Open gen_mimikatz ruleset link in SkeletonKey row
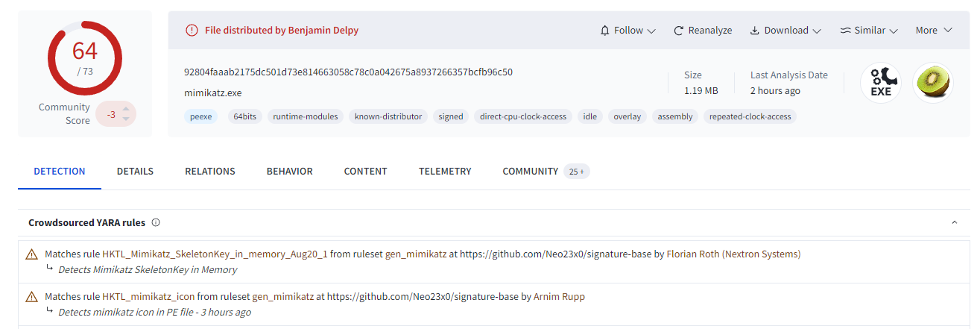This screenshot has width=980, height=329. click(x=415, y=254)
